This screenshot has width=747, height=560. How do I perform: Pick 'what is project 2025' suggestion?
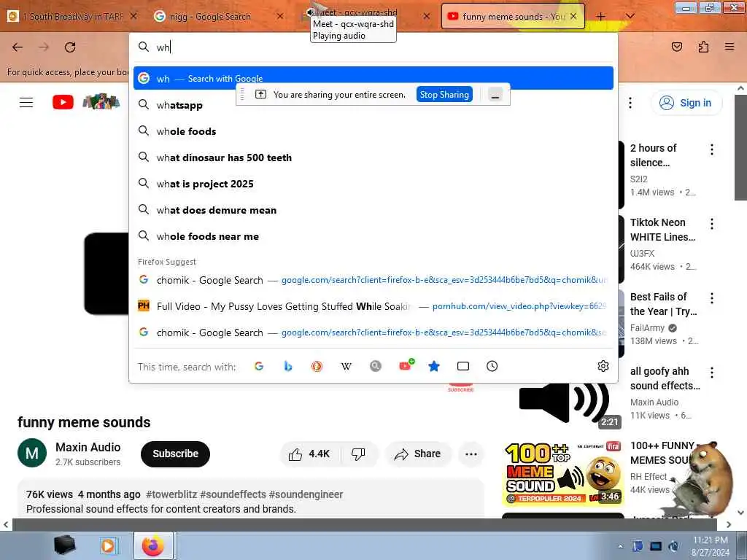(373, 183)
